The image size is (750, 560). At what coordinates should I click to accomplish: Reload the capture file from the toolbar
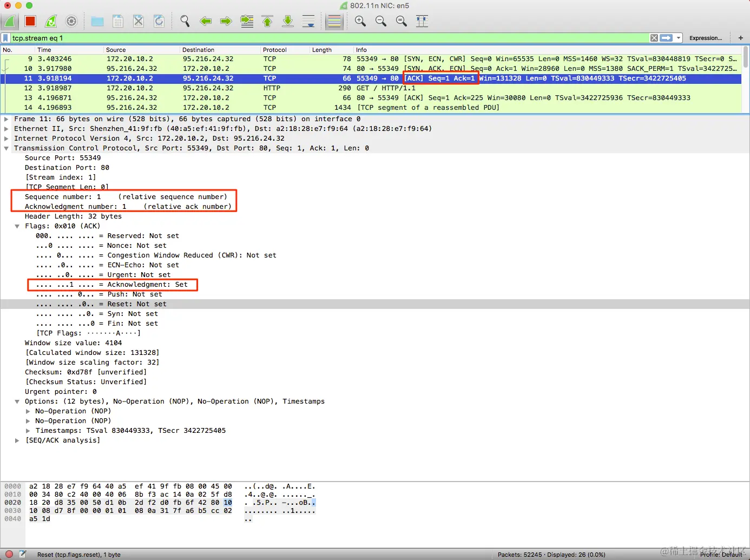[x=159, y=21]
